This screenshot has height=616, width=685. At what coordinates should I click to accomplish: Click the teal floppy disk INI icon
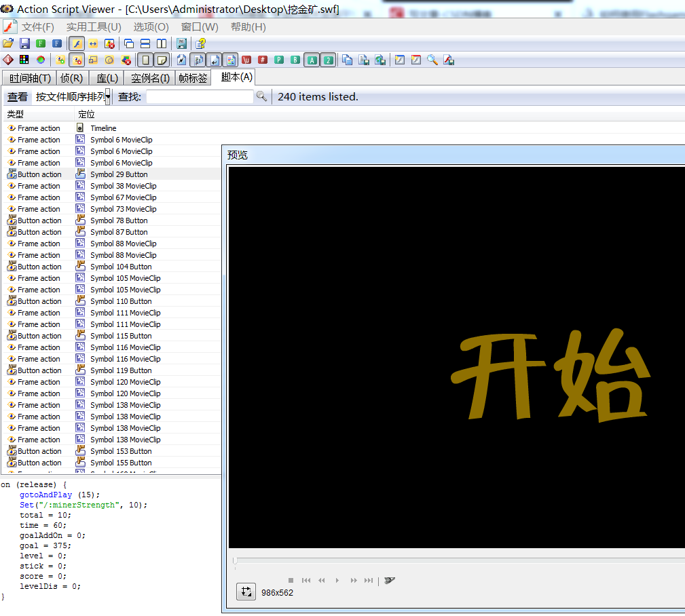tap(182, 43)
